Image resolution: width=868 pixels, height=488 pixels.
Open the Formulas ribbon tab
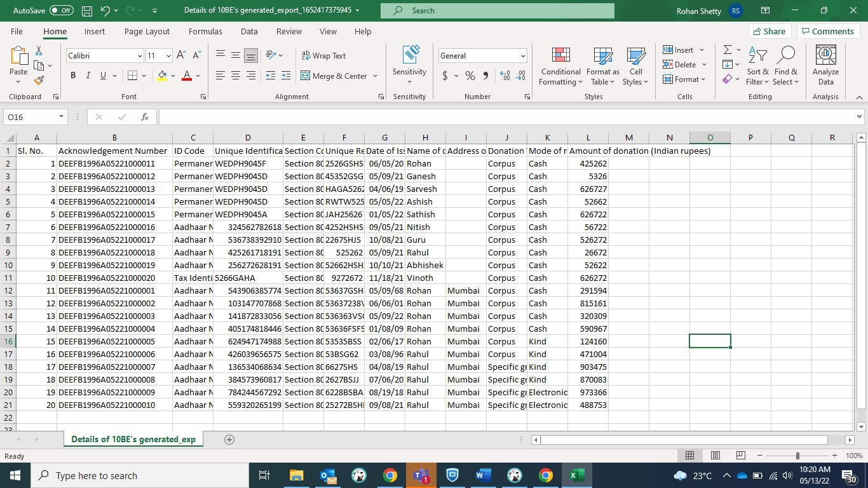(x=205, y=31)
